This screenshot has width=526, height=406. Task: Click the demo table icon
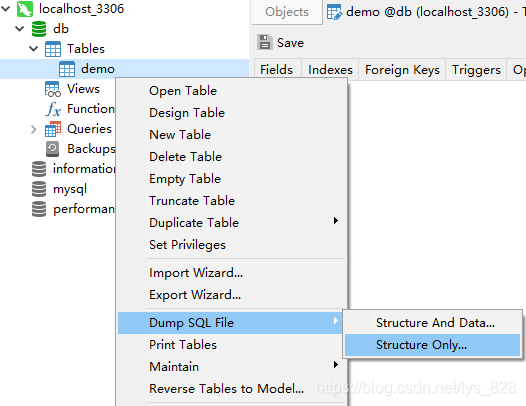[x=67, y=69]
